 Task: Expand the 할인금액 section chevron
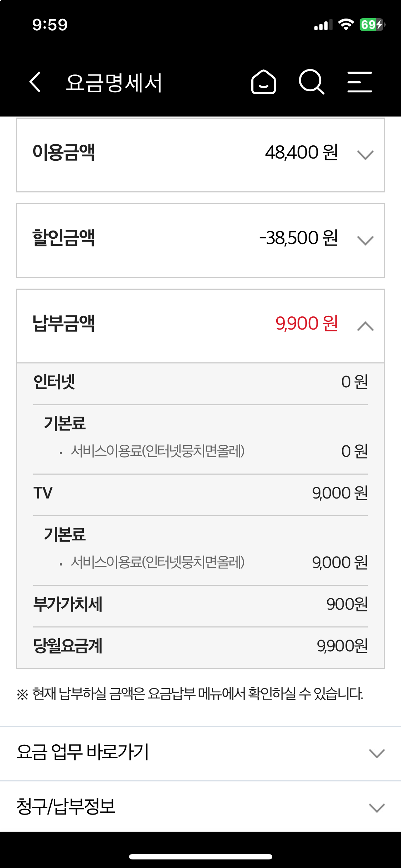pyautogui.click(x=365, y=240)
